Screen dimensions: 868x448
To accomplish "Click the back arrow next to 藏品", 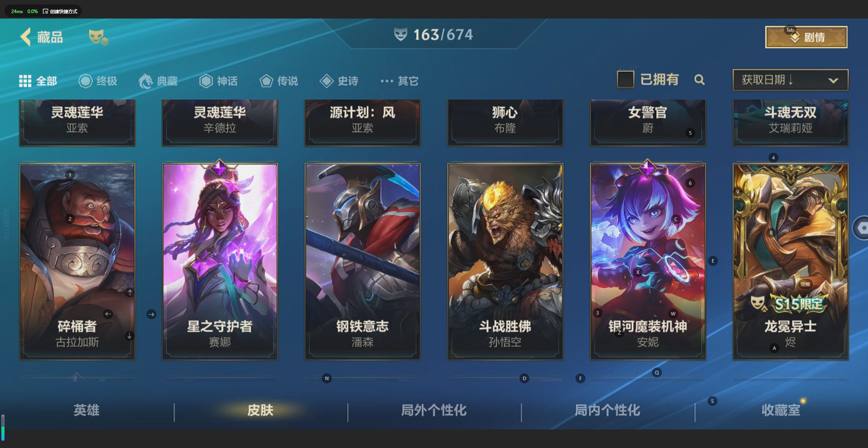I will pyautogui.click(x=26, y=37).
